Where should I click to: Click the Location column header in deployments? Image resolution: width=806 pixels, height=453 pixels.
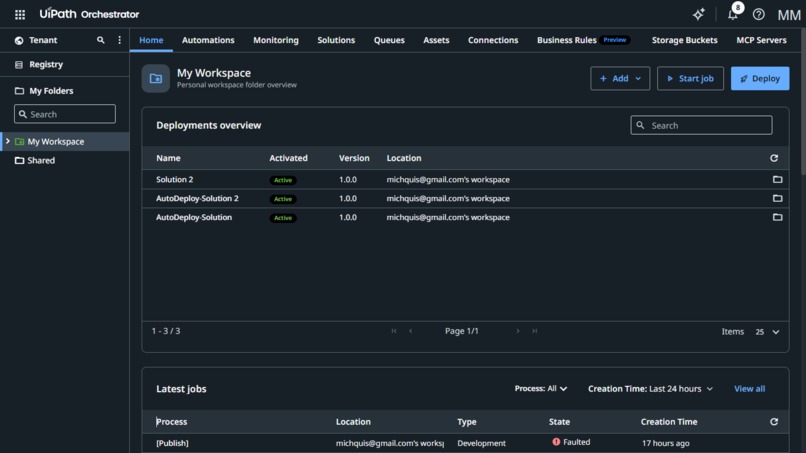point(404,158)
